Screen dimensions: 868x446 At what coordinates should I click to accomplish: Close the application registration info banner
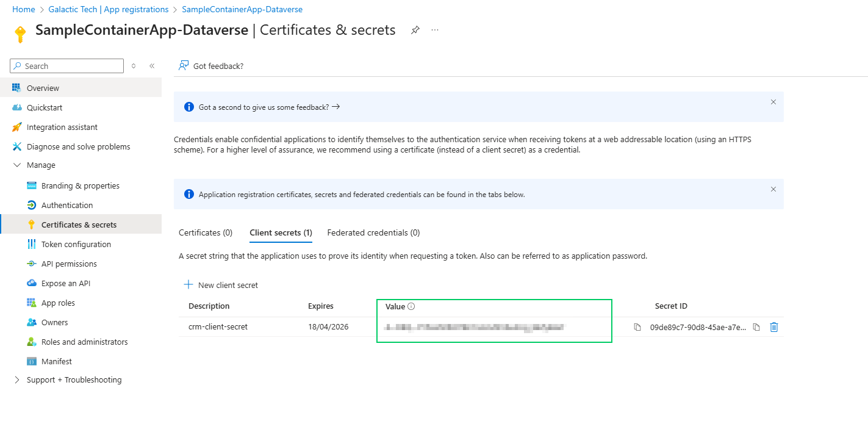773,189
